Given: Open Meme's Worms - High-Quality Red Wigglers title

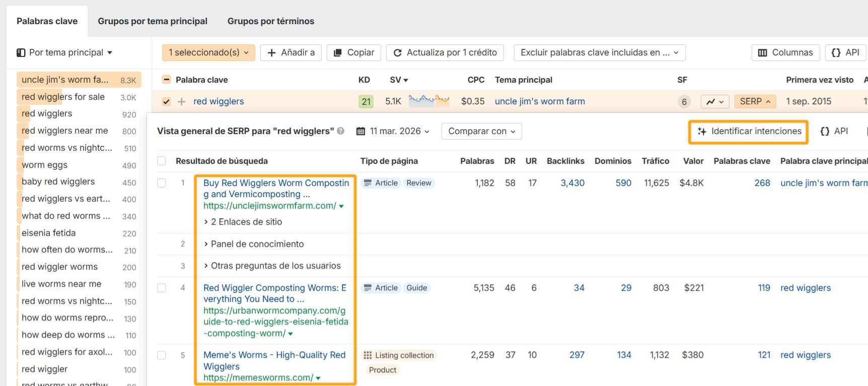Looking at the screenshot, I should click(274, 361).
